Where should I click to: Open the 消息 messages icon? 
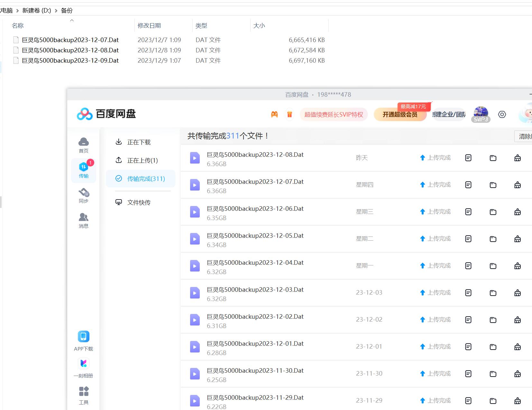(x=84, y=220)
